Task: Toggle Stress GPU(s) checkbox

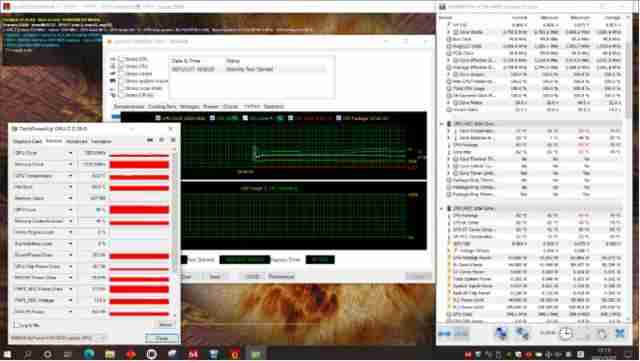Action: coord(121,95)
